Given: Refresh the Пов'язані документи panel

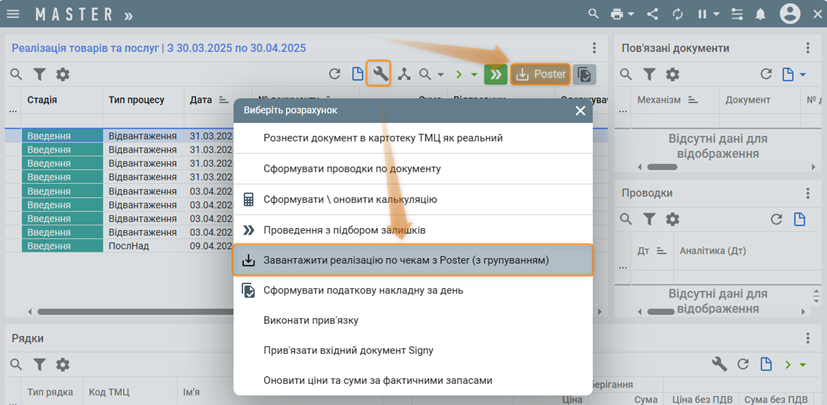Looking at the screenshot, I should coord(766,74).
